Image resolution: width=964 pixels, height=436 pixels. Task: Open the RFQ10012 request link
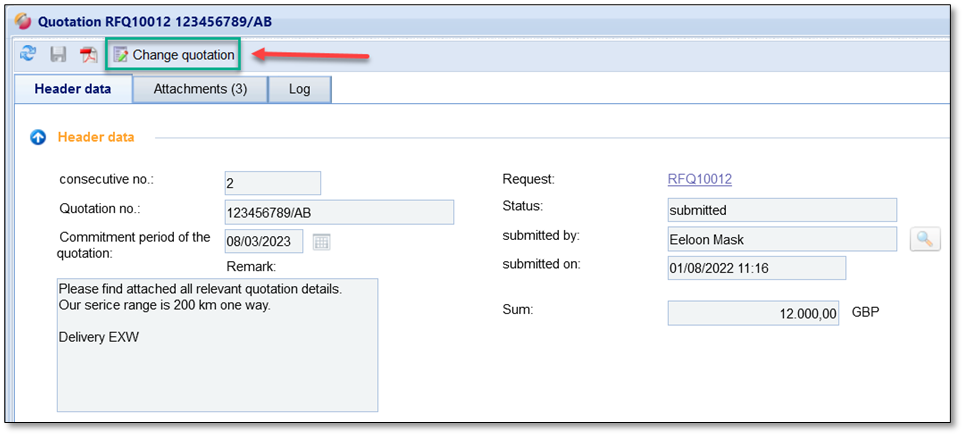(x=699, y=179)
